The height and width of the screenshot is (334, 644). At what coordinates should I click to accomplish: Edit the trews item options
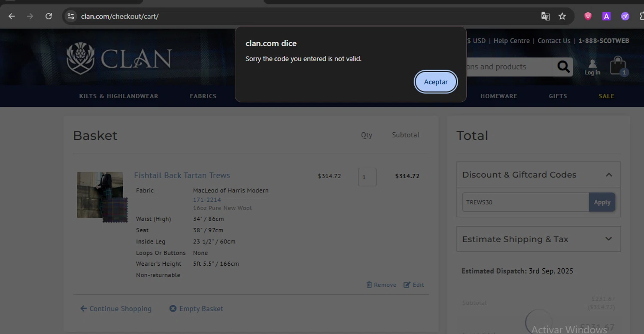414,285
